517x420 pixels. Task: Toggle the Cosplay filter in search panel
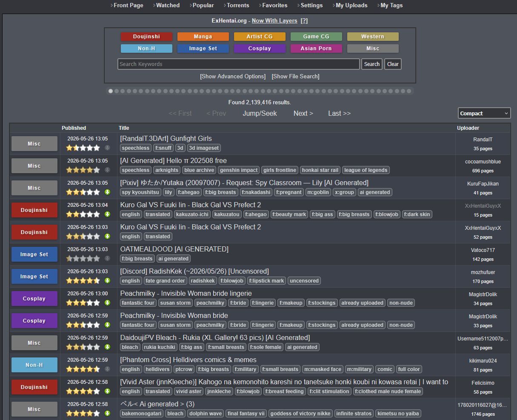pos(260,49)
